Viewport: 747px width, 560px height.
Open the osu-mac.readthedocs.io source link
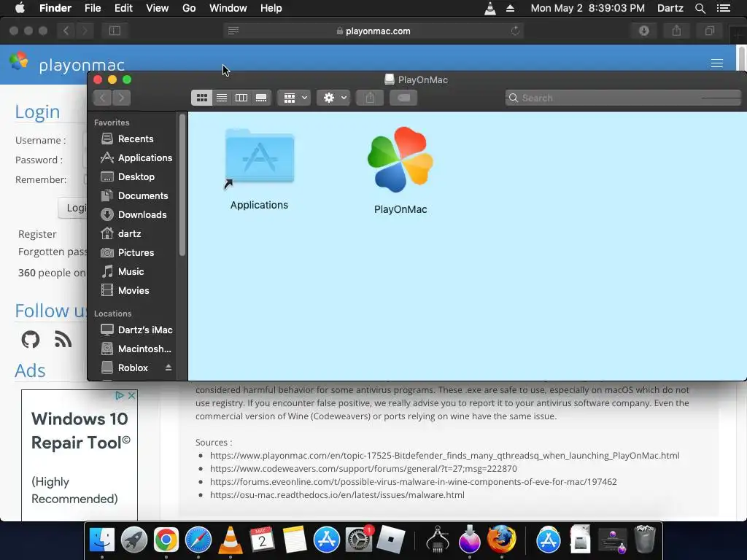[337, 495]
